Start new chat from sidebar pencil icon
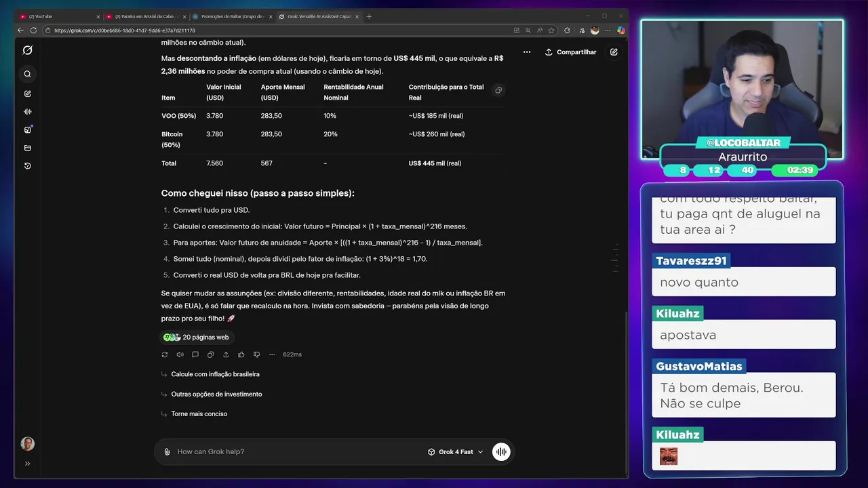Image resolution: width=868 pixels, height=488 pixels. pos(28,94)
